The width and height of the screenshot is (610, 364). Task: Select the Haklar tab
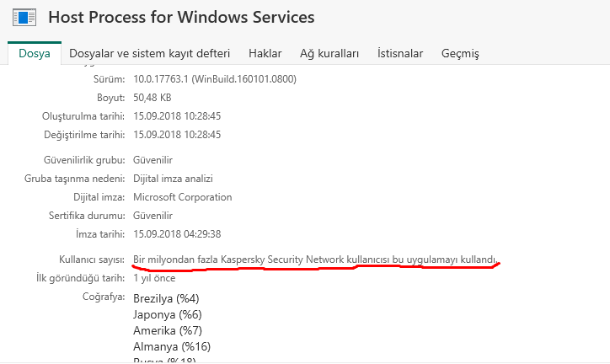pos(265,54)
